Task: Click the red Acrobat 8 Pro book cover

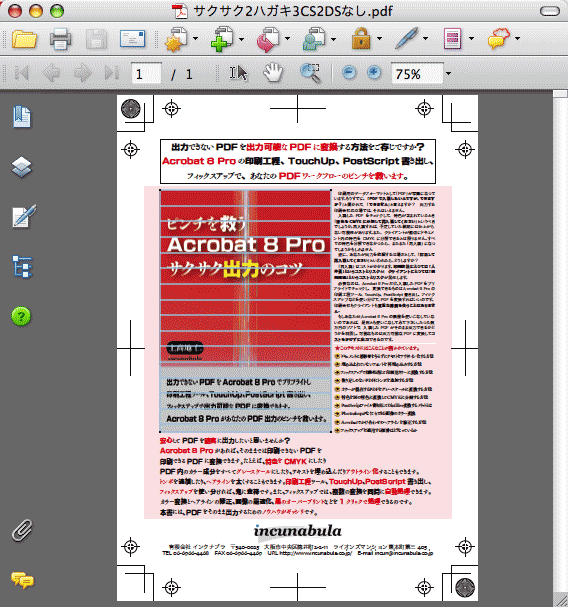Action: point(246,311)
